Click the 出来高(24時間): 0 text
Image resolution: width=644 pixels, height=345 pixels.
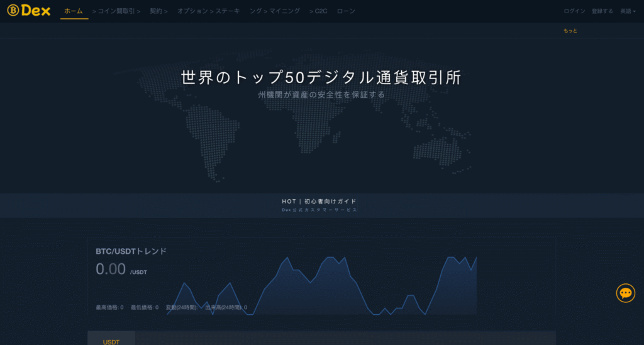tap(226, 307)
